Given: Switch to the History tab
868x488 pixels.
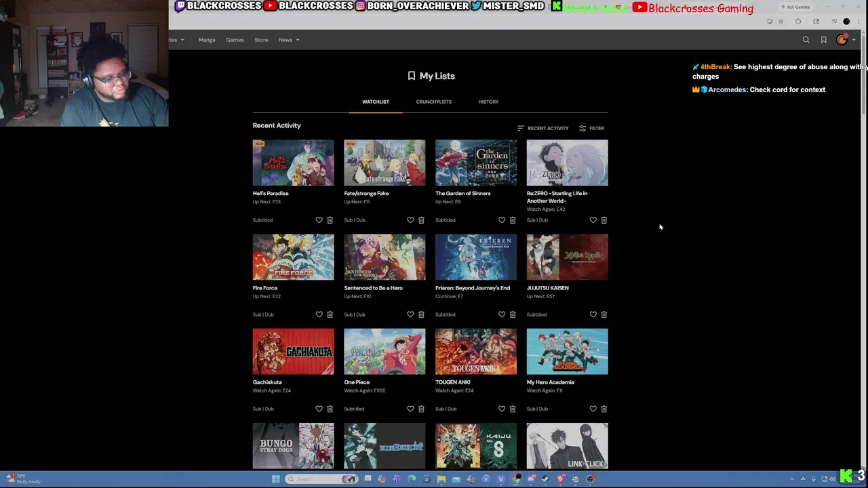Looking at the screenshot, I should pos(488,102).
